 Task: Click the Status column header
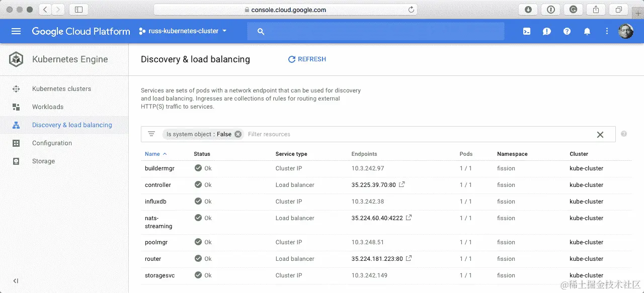[x=202, y=154]
